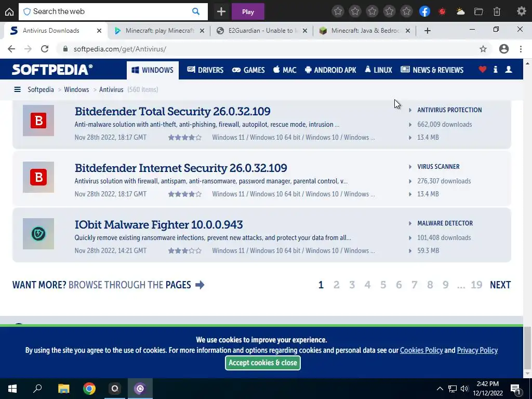Open the Games section
Viewport: 532px width, 399px height.
pyautogui.click(x=248, y=70)
